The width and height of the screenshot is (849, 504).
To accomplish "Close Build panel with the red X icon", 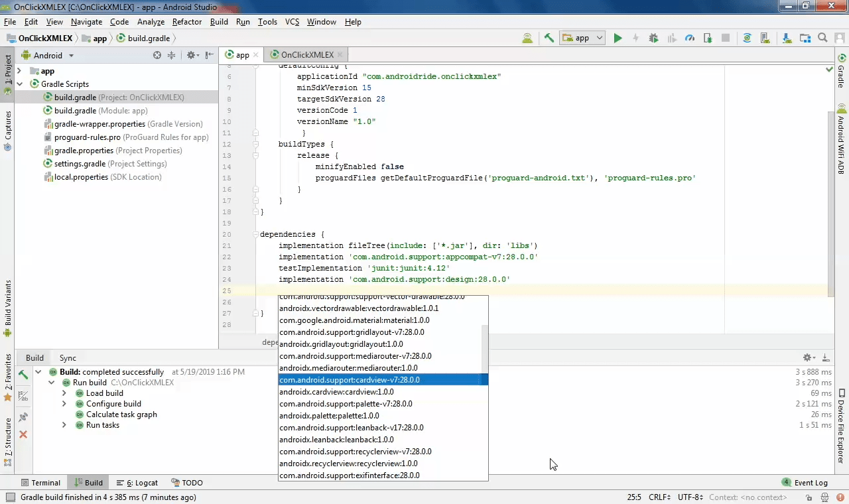I will click(x=23, y=434).
